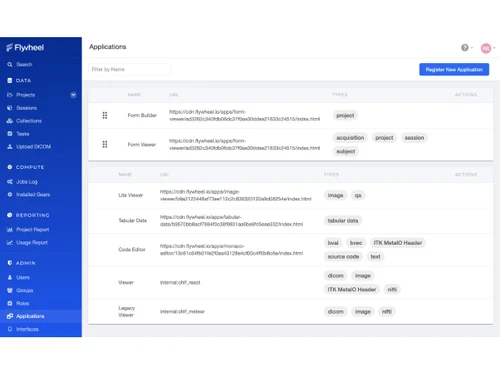
Task: Click the Applications icon in sidebar
Action: 10,316
